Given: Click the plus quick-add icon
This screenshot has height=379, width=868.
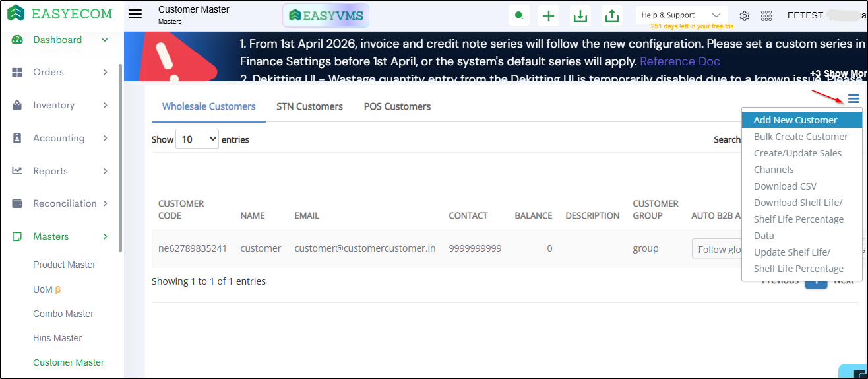Looking at the screenshot, I should pos(548,15).
